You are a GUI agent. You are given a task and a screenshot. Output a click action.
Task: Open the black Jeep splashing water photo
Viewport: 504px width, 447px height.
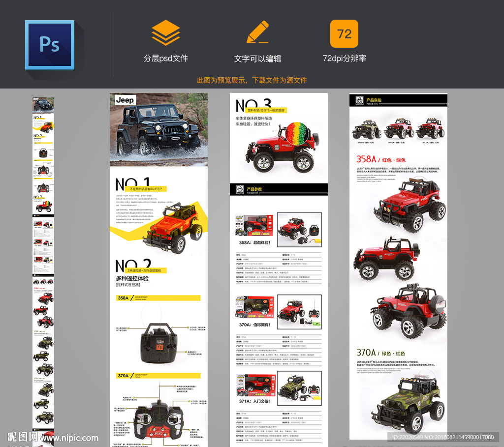coord(158,130)
